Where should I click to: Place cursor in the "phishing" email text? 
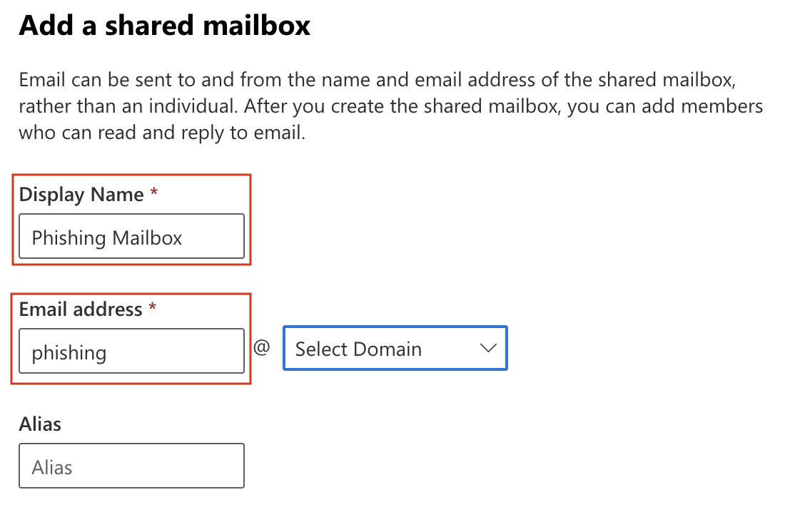tap(69, 352)
